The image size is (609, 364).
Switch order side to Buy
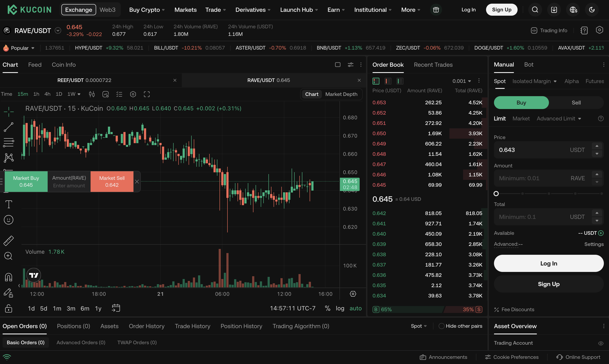point(521,103)
